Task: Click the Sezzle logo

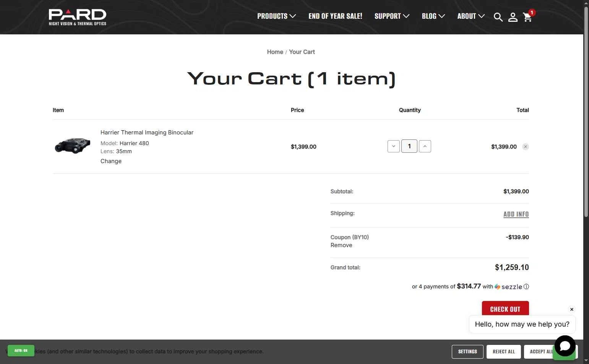Action: point(508,286)
